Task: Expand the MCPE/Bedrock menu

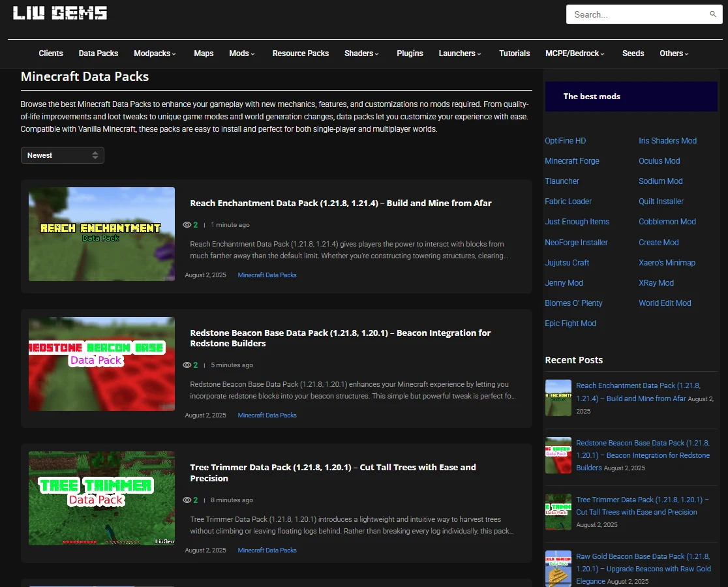Action: (x=575, y=53)
